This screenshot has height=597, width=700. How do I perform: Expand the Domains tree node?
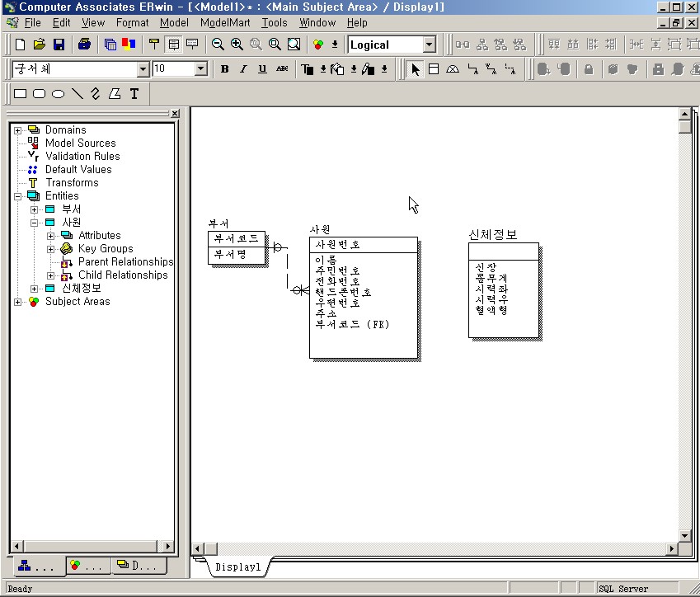(x=17, y=130)
